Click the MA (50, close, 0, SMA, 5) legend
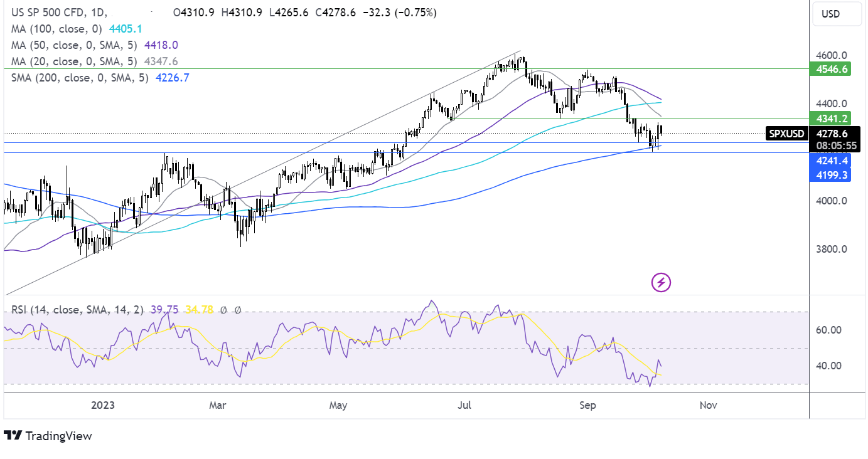The height and width of the screenshot is (459, 868). (x=75, y=45)
